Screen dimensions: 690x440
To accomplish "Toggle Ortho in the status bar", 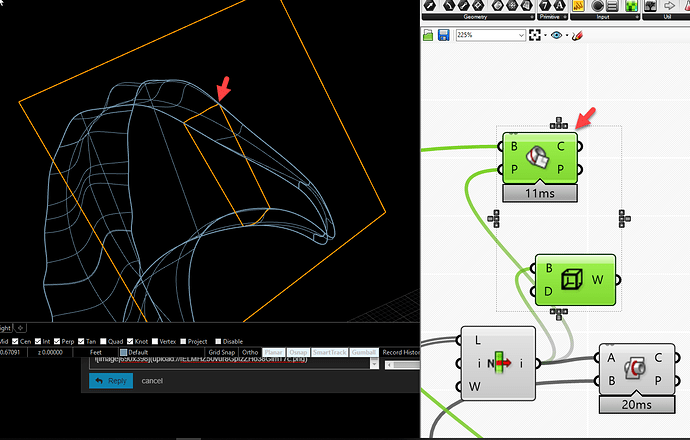I will 250,352.
